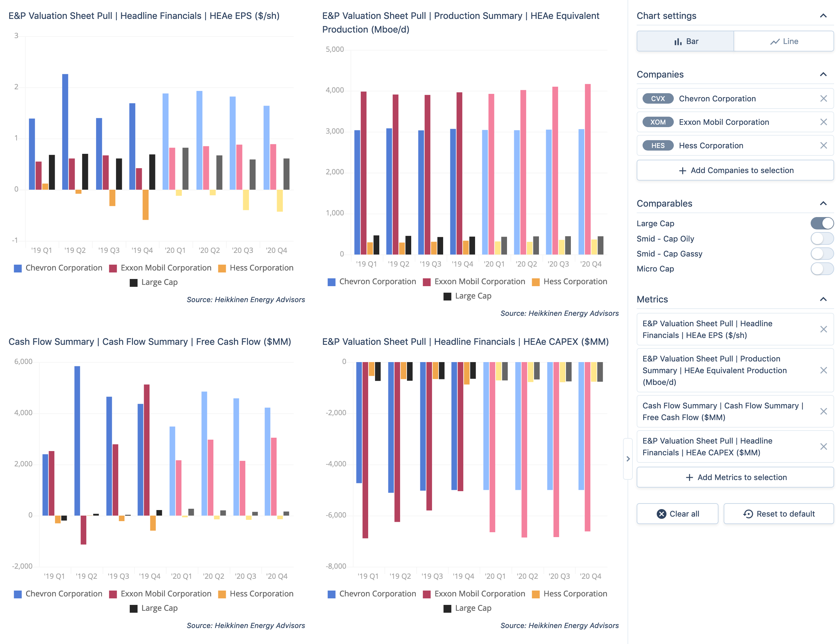Toggle Exxon Mobil legend in EPS chart
This screenshot has height=644, width=840.
(x=160, y=268)
